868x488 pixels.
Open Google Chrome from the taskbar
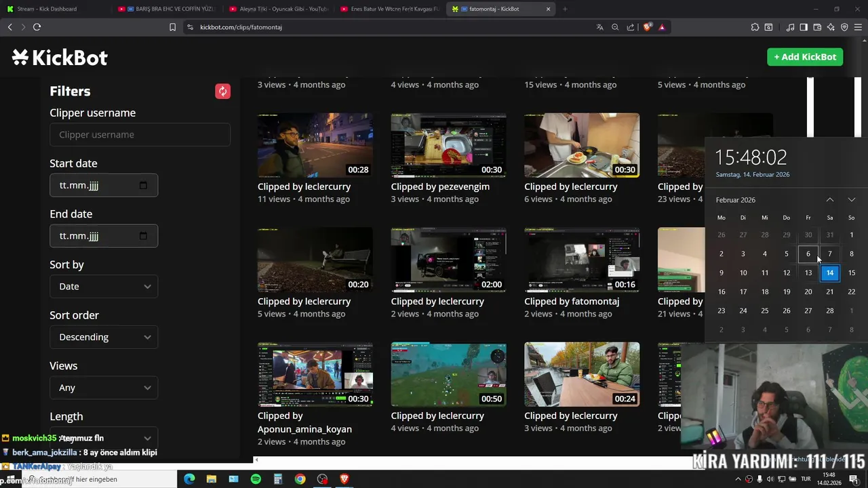[x=300, y=479]
